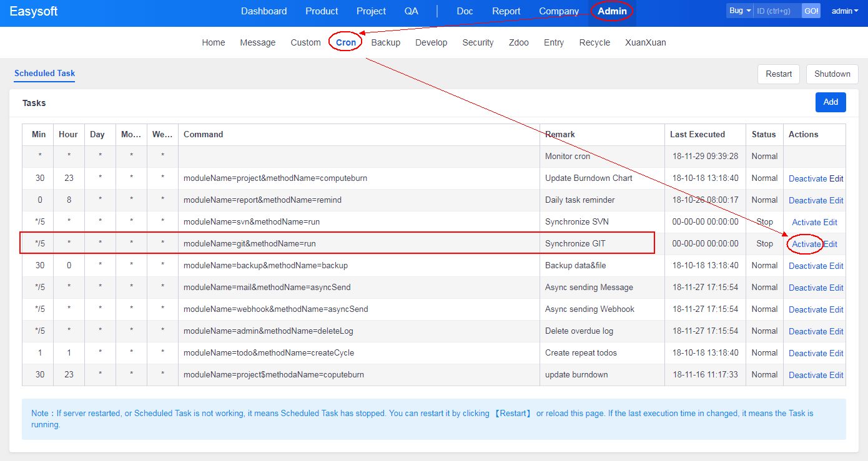This screenshot has height=461, width=868.
Task: Open the Report top navigation item
Action: 506,11
